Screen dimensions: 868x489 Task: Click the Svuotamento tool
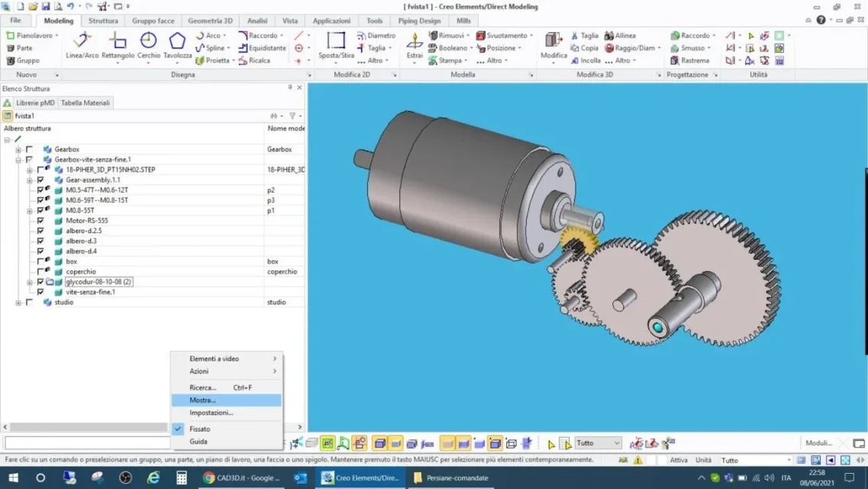[503, 35]
